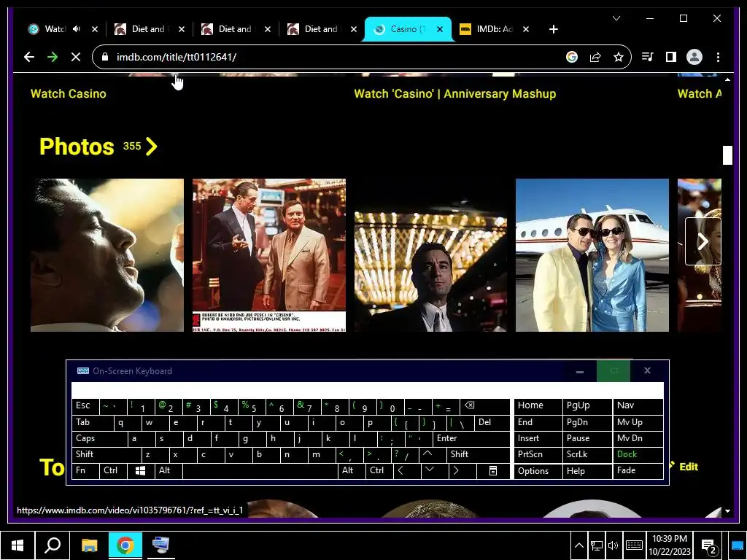Screen dimensions: 747x560
Task: Open the photo of couple by the jet
Action: pyautogui.click(x=592, y=255)
